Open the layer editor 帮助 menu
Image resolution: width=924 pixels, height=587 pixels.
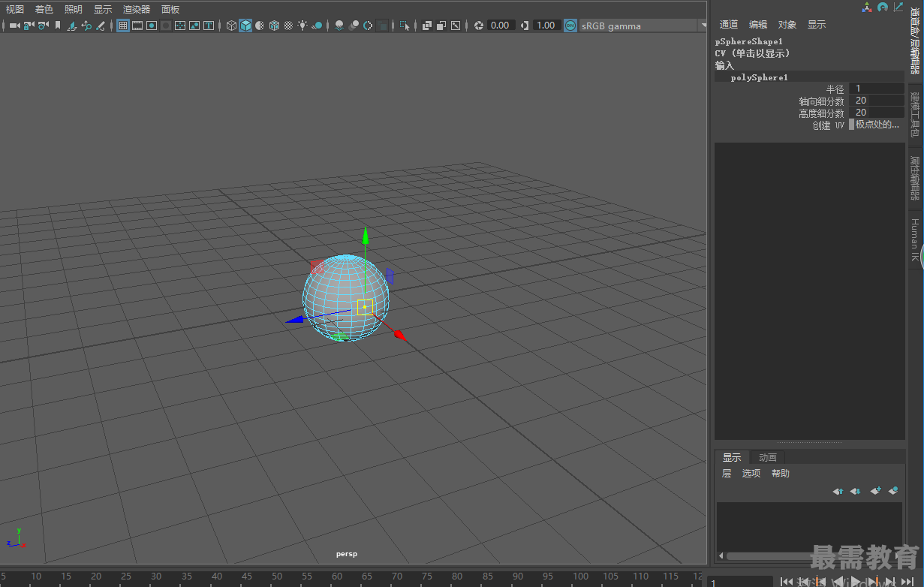tap(781, 474)
